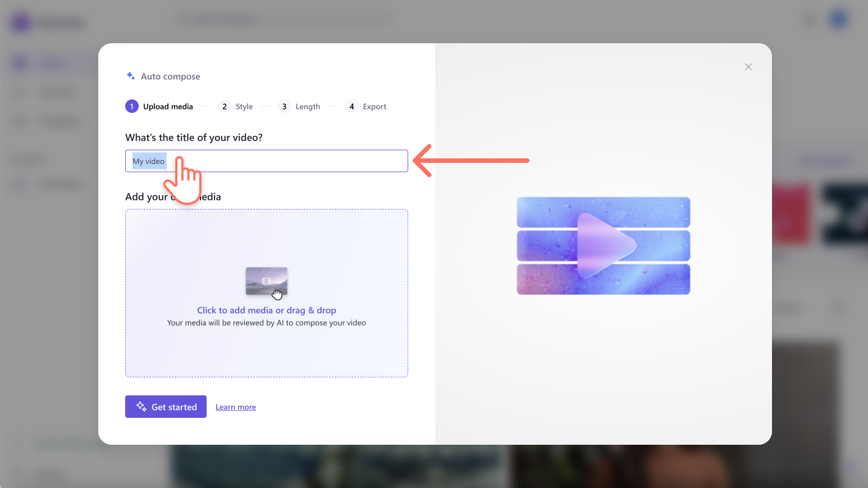Open the Learn more link
Screen dimensions: 868x488
click(236, 406)
